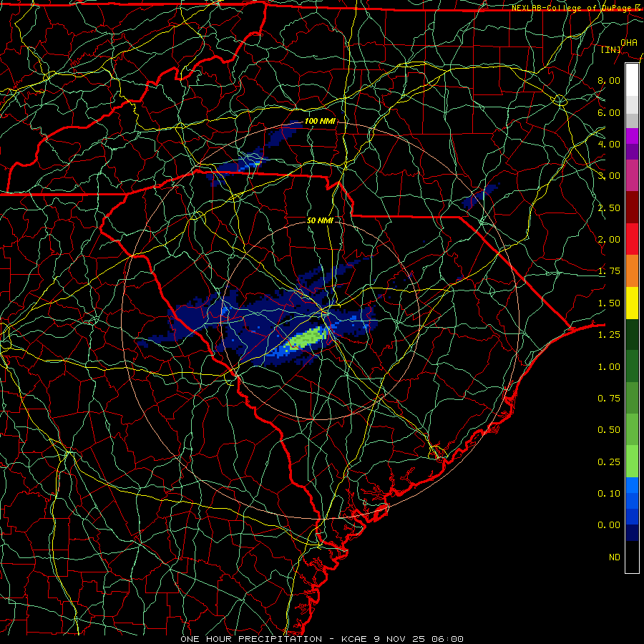Select the black ND swatch in the legend

click(632, 557)
